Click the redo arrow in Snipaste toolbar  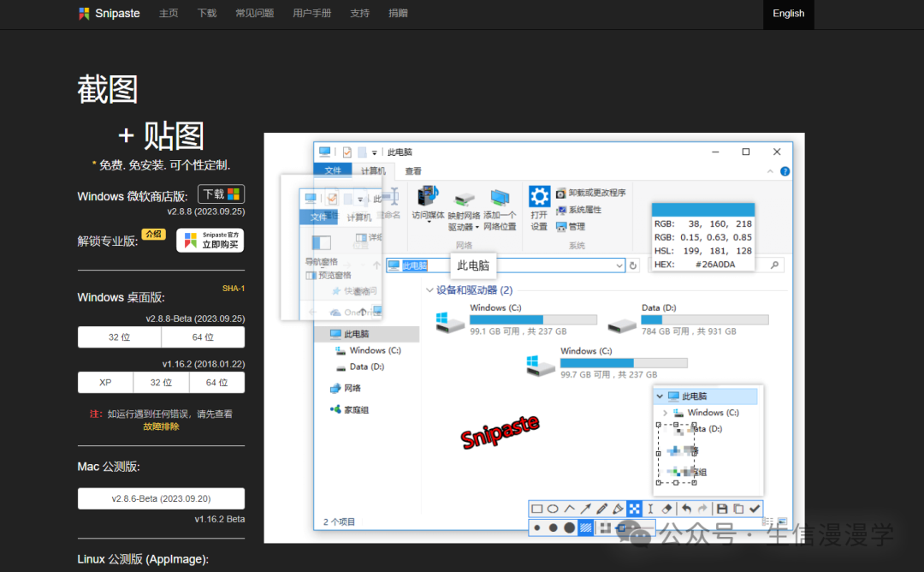click(x=702, y=509)
